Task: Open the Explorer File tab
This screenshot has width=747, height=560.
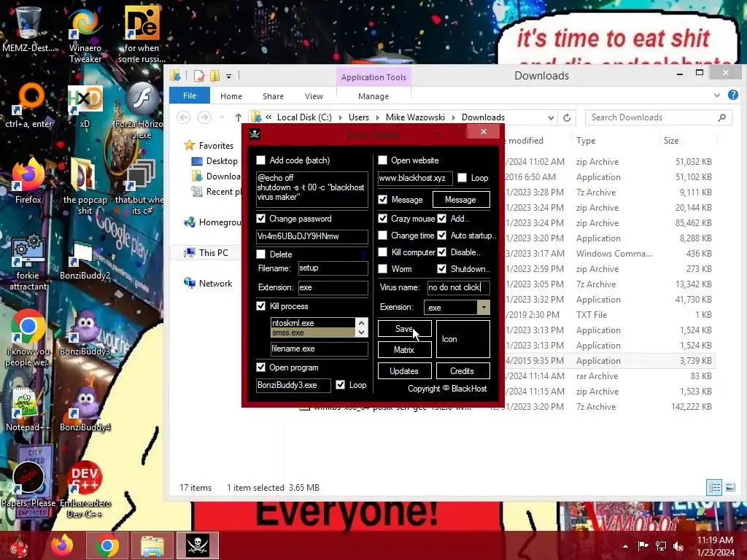Action: click(x=190, y=96)
